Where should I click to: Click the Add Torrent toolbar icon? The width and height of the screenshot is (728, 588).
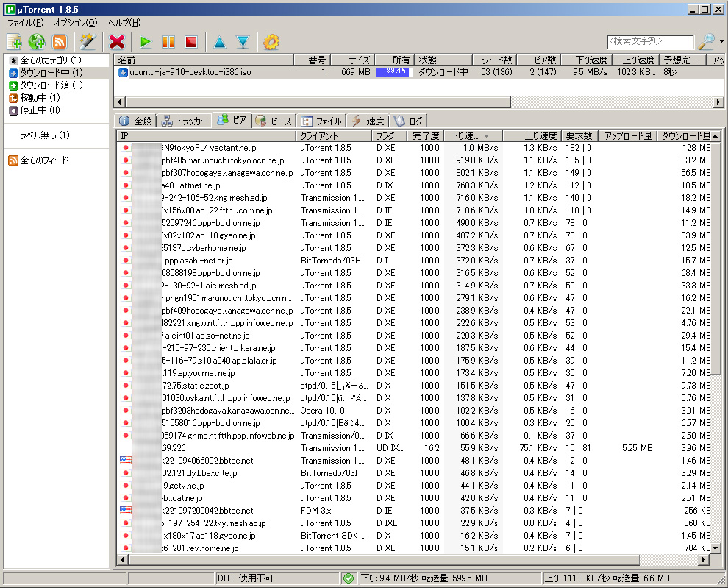coord(14,42)
